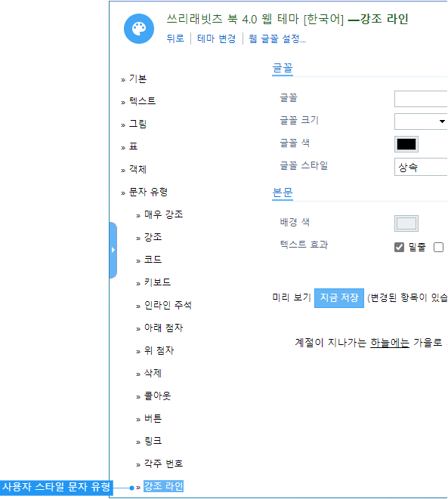Click the 뒤로 back link
This screenshot has height=499, width=448.
pyautogui.click(x=175, y=39)
